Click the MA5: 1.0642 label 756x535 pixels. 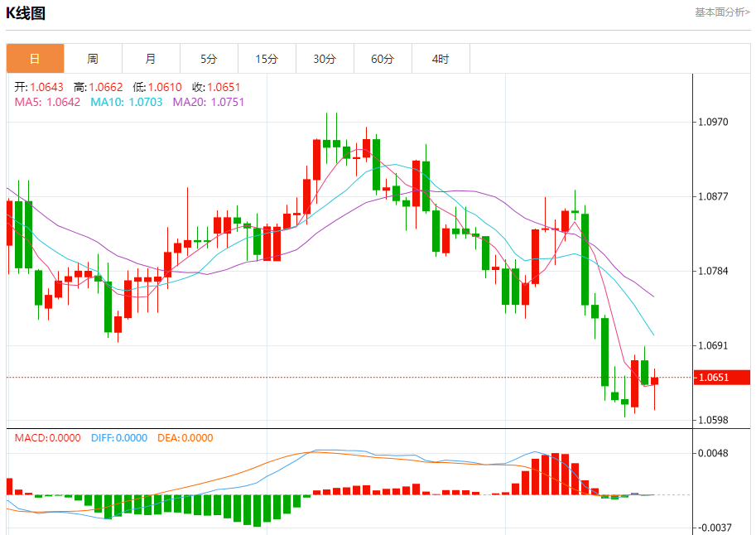(47, 102)
